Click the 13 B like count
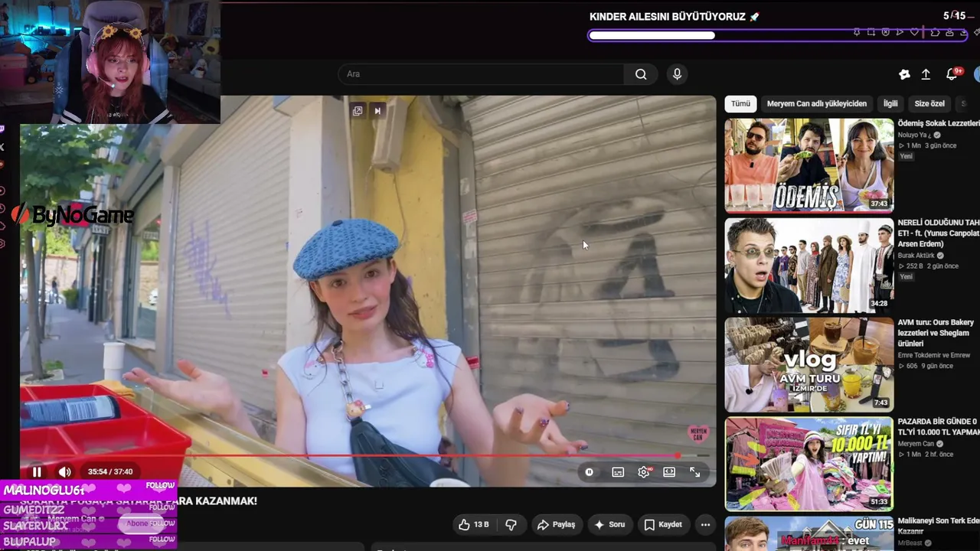This screenshot has height=551, width=980. (481, 525)
